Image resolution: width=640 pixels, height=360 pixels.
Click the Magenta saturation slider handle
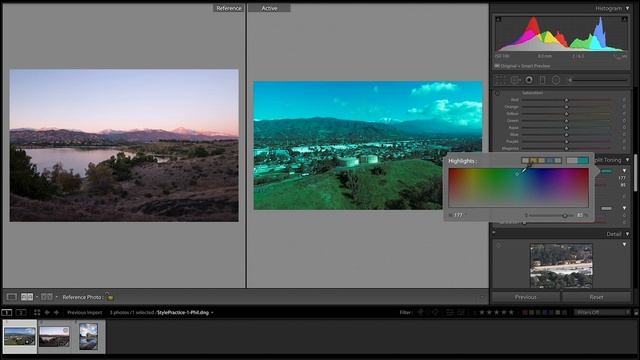pyautogui.click(x=567, y=149)
